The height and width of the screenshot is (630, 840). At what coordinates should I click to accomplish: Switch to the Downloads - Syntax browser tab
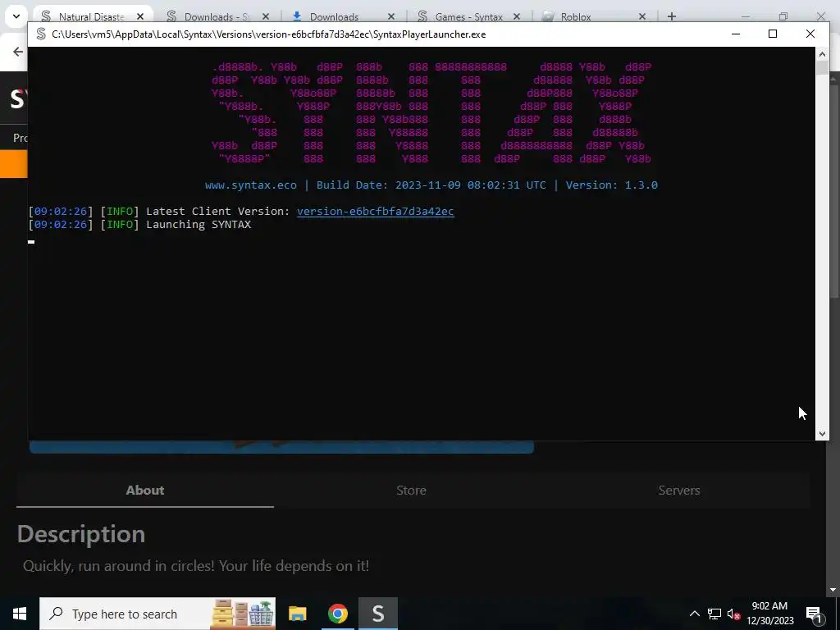pyautogui.click(x=217, y=16)
